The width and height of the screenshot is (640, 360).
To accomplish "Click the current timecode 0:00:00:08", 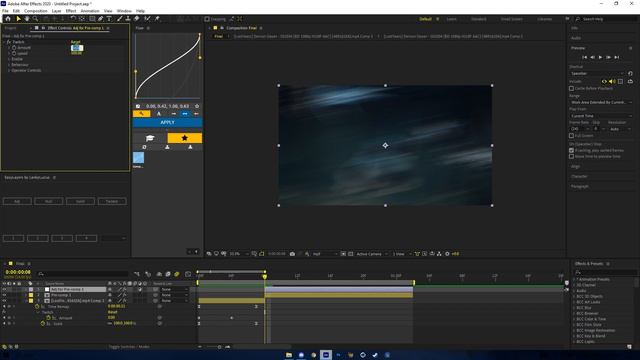I will [18, 272].
